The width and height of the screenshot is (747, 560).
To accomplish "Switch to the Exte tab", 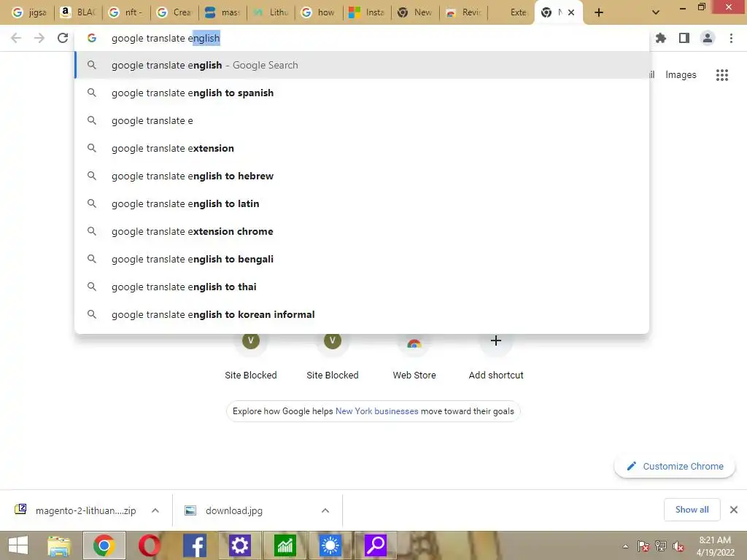I will [x=512, y=13].
